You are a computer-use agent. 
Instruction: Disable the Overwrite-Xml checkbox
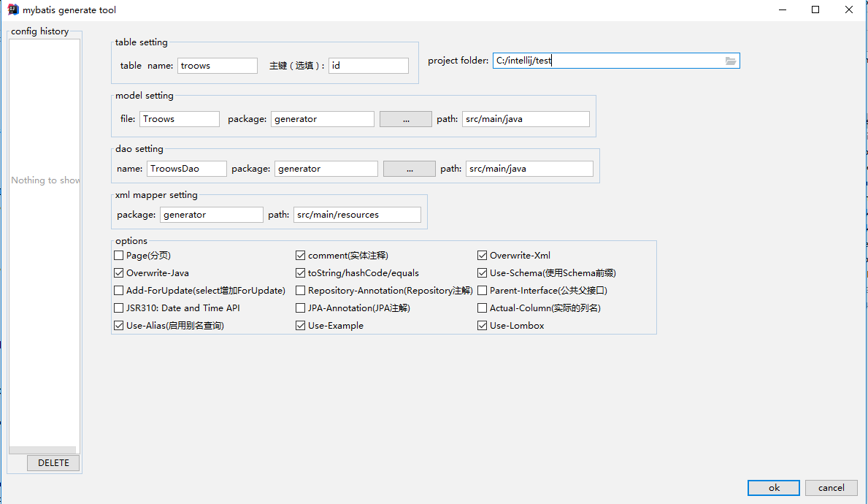point(483,256)
